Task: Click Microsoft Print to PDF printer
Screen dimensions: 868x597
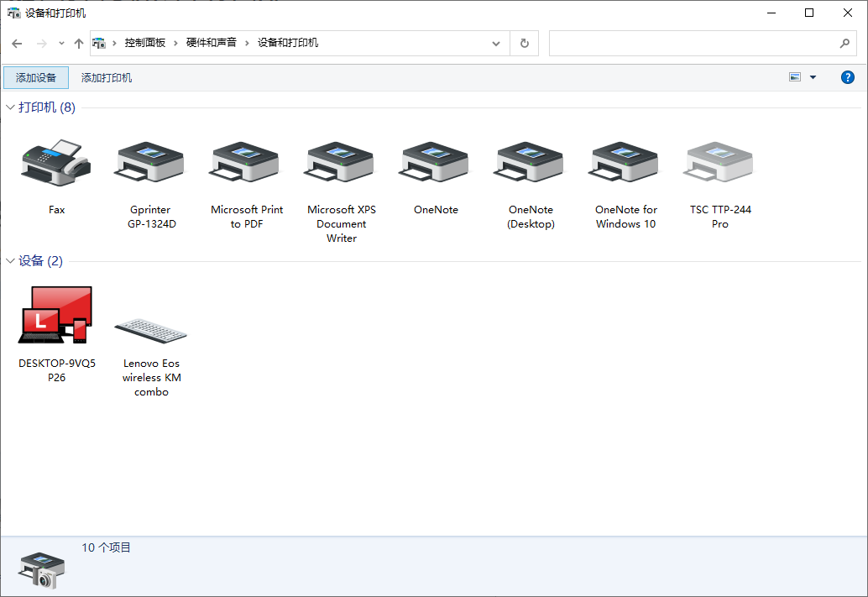Action: click(x=247, y=162)
